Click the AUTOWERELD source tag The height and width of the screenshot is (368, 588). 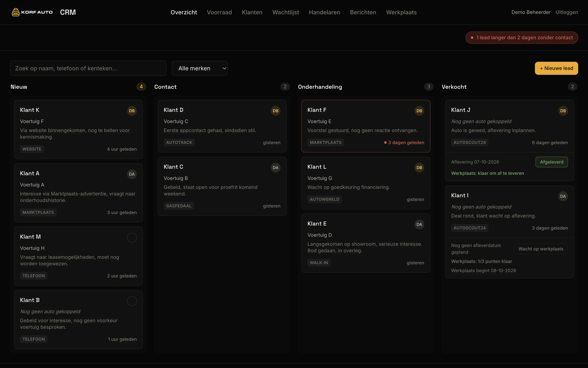pos(324,199)
